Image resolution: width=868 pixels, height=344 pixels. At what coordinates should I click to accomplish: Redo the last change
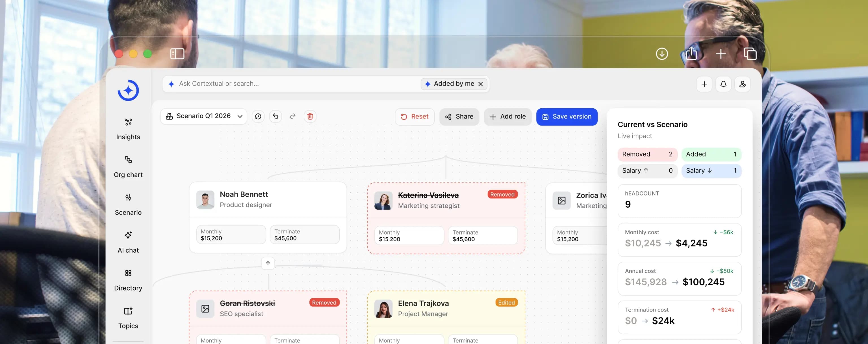click(293, 116)
